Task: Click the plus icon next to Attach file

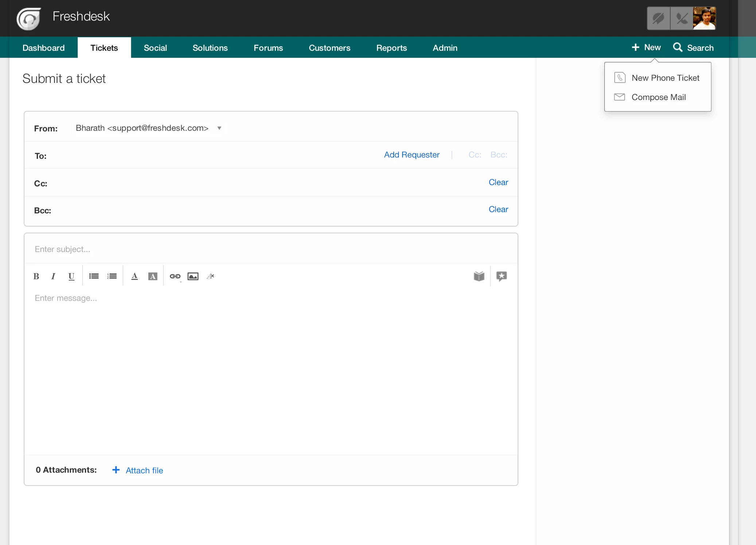Action: pyautogui.click(x=116, y=470)
